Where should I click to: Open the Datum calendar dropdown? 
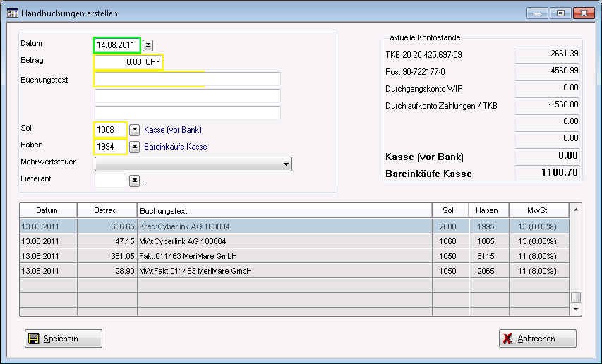[x=148, y=45]
